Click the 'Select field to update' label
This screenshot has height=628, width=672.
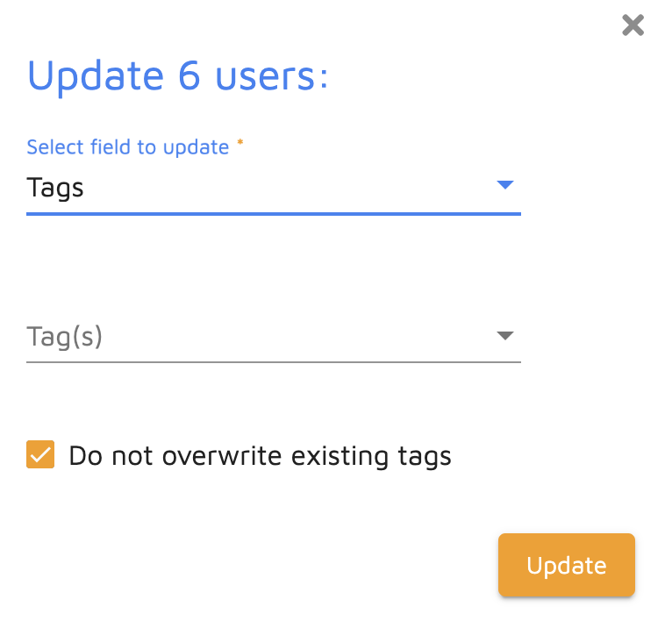128,147
